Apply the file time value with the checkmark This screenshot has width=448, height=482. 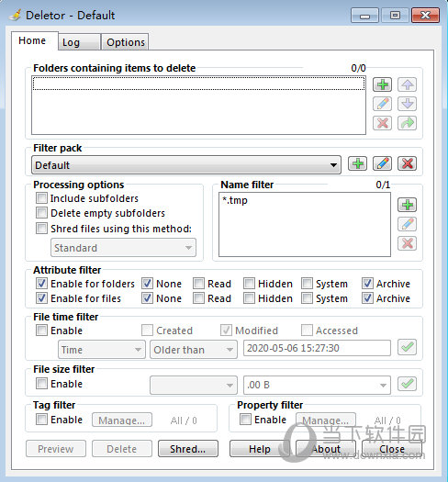tap(407, 347)
